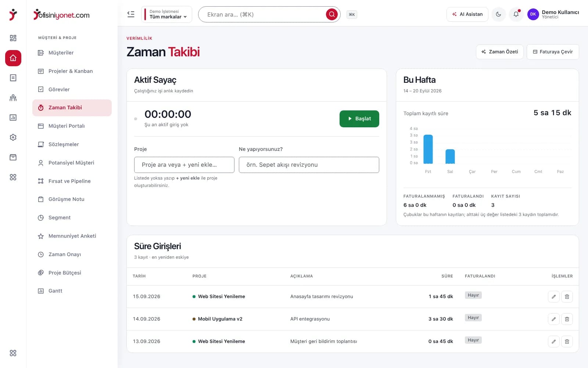
Task: Click the Zaman Özeti button
Action: (x=499, y=52)
